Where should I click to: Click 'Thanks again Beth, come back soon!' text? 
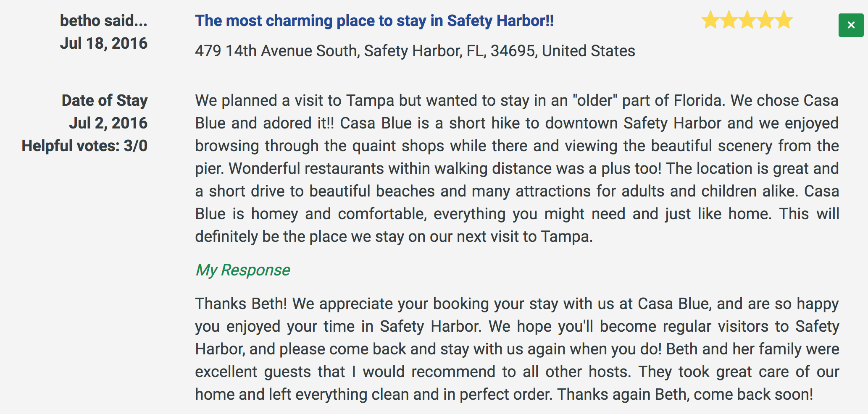tap(685, 394)
